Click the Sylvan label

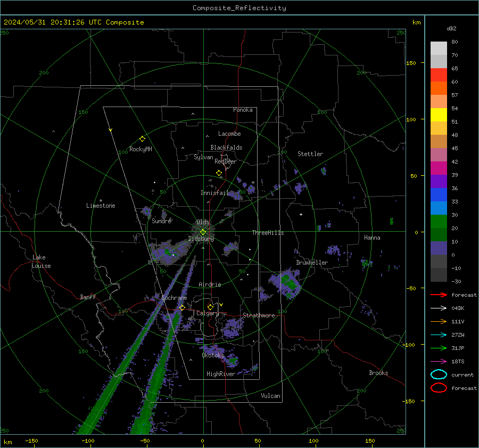[203, 157]
